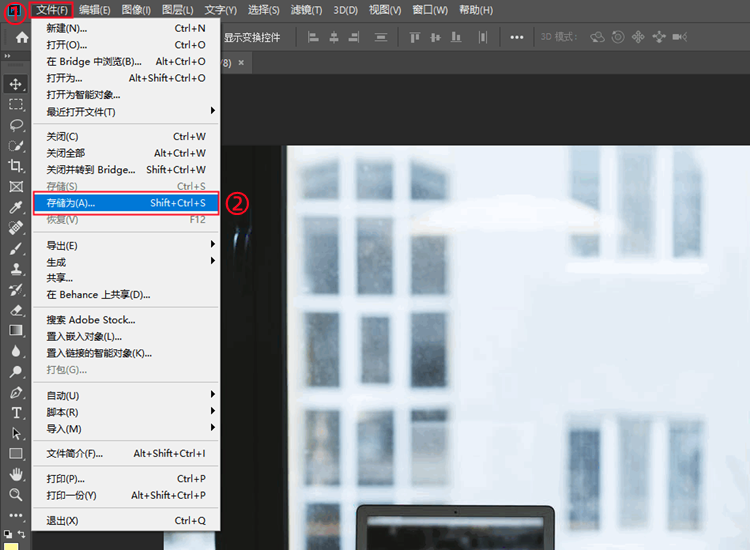
Task: Activate the Hand tool
Action: 16,475
